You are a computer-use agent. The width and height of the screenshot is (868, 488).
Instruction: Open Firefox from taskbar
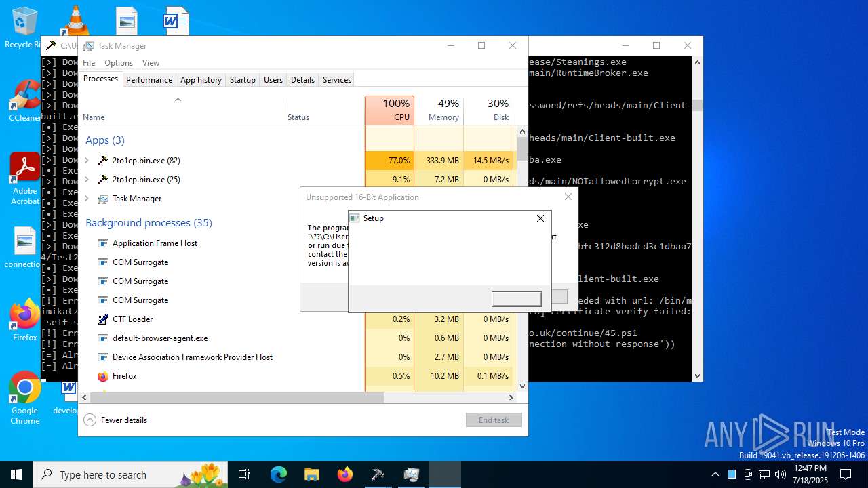(x=344, y=474)
